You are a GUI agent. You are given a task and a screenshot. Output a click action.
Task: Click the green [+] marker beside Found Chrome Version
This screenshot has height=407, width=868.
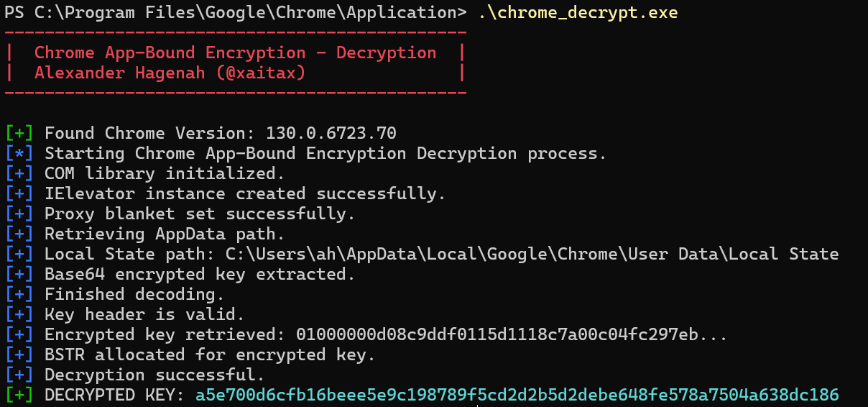pyautogui.click(x=19, y=133)
